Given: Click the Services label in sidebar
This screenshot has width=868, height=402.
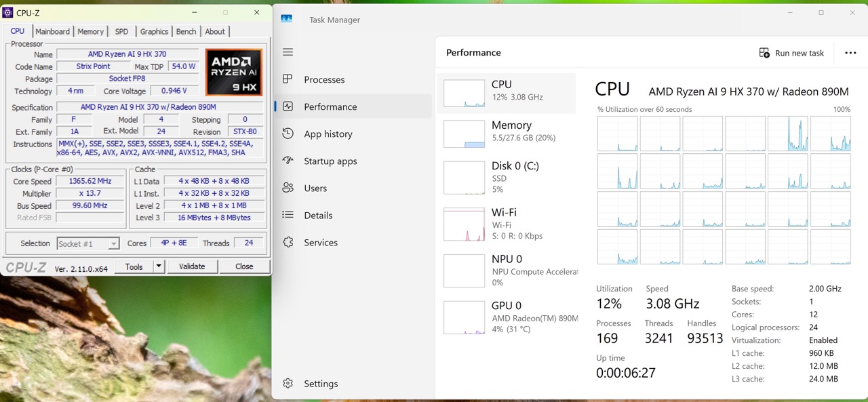Looking at the screenshot, I should (x=321, y=242).
